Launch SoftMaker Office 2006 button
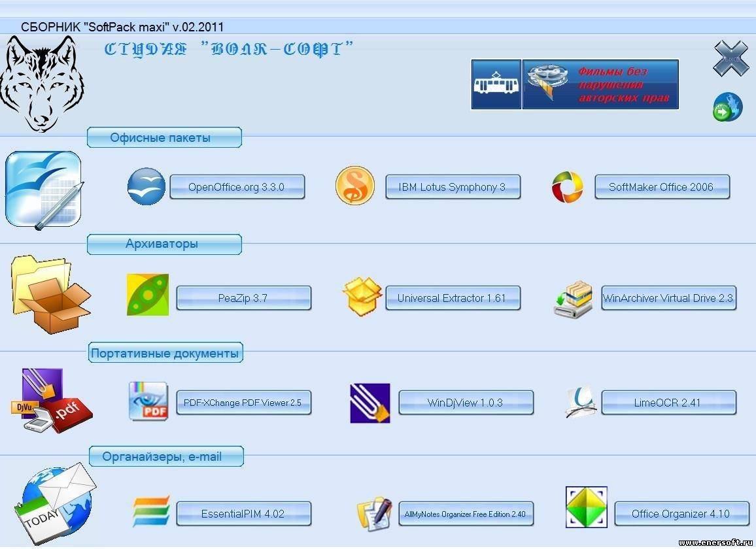 [662, 187]
